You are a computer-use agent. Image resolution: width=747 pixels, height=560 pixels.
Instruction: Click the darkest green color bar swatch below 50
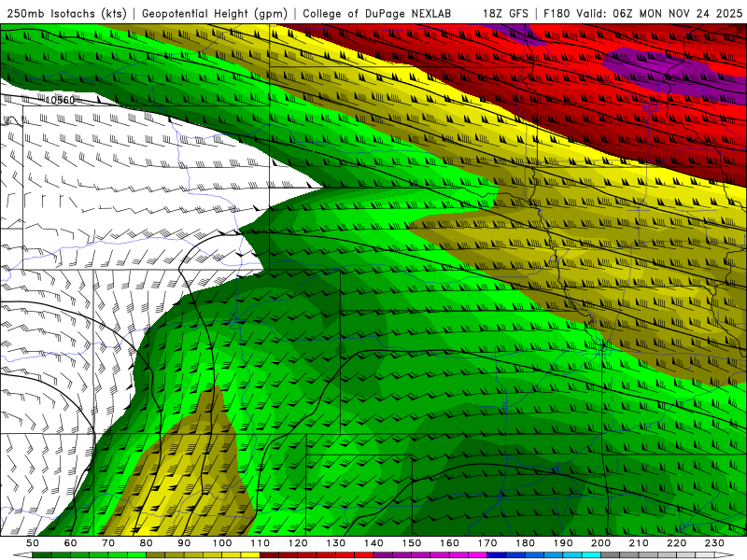42,555
